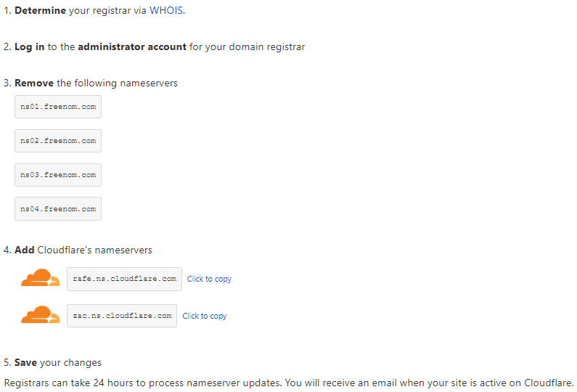This screenshot has width=577, height=392.
Task: Click the ns04.freenom.com code box
Action: (58, 209)
